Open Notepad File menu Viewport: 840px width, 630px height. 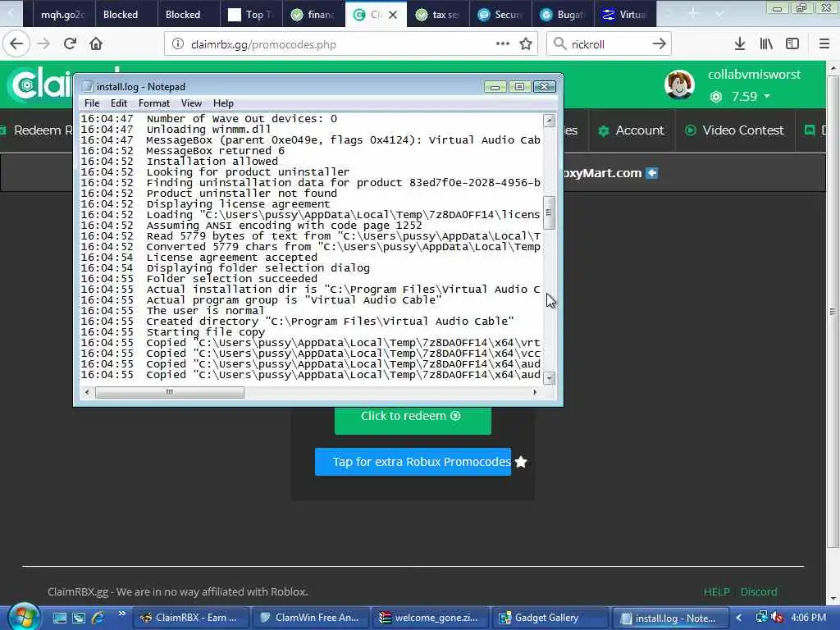pos(92,103)
